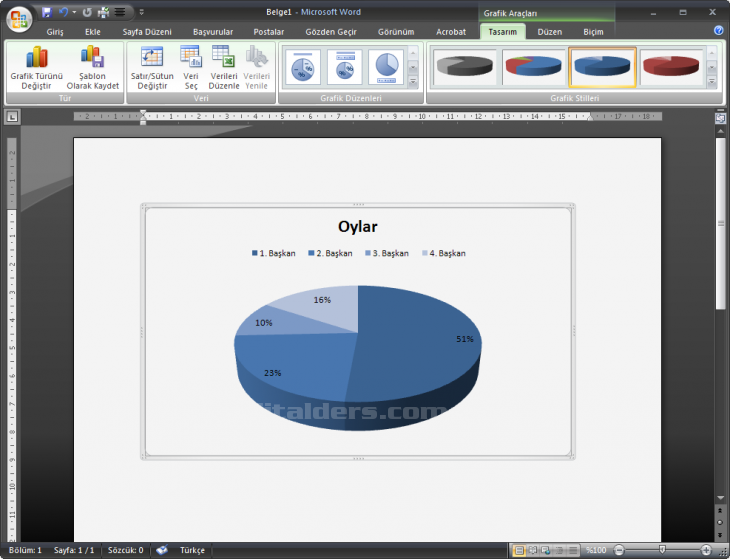730x559 pixels.
Task: Undo last action in quick access toolbar
Action: click(x=63, y=12)
